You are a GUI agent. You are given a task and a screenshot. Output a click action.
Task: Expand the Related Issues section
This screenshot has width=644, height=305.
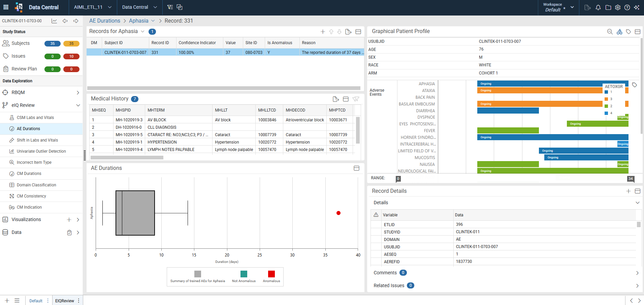[x=638, y=286]
